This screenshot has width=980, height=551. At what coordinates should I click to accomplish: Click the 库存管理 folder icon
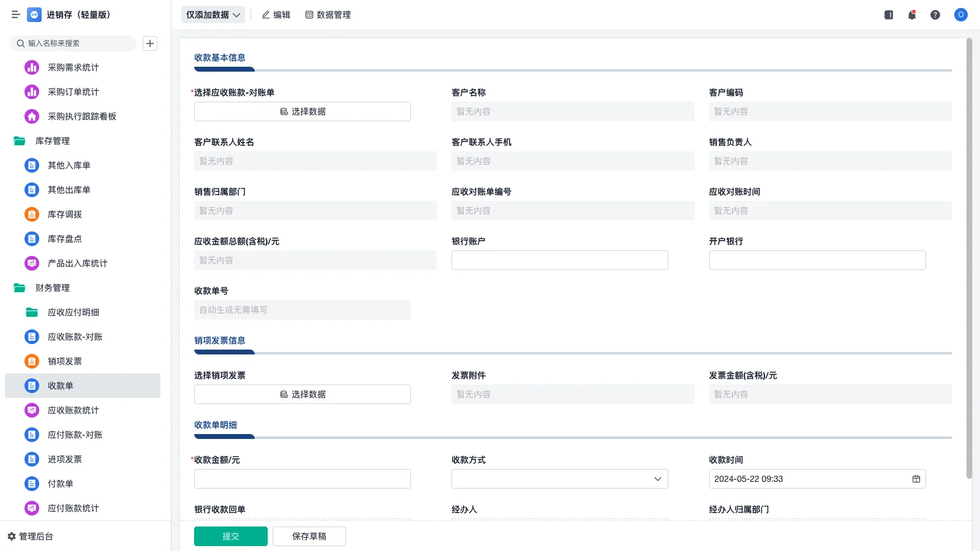point(20,141)
